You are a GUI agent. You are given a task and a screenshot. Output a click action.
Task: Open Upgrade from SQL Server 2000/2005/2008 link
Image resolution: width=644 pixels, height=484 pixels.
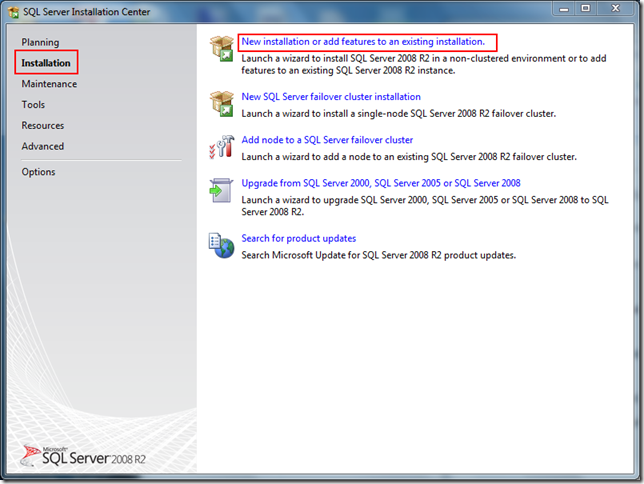(381, 183)
